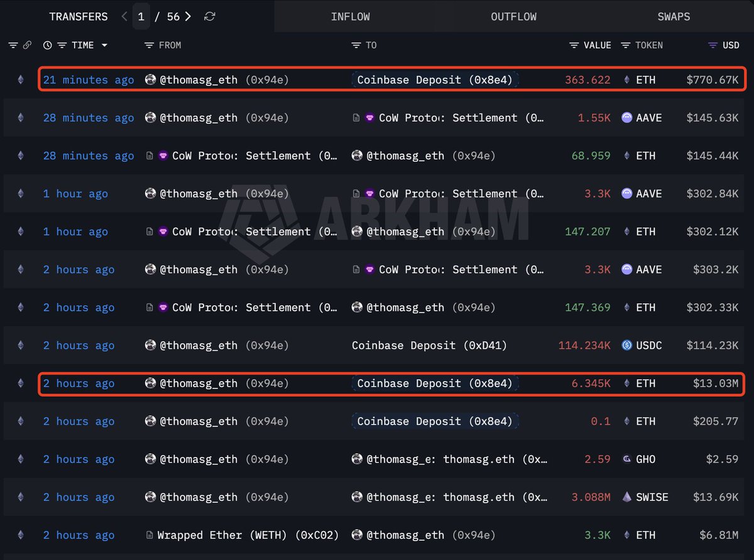Filter by the TIME column
The height and width of the screenshot is (560, 754).
point(62,45)
